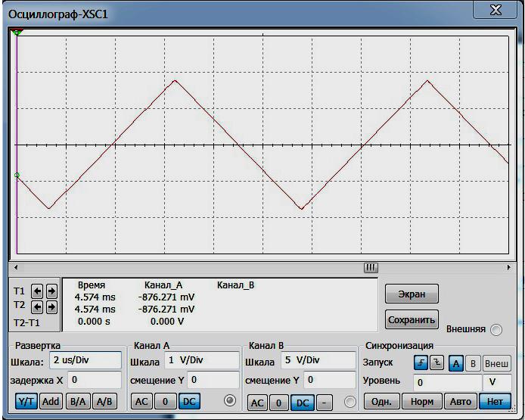Image resolution: width=525 pixels, height=420 pixels.
Task: Click the Экран button
Action: pyautogui.click(x=412, y=294)
